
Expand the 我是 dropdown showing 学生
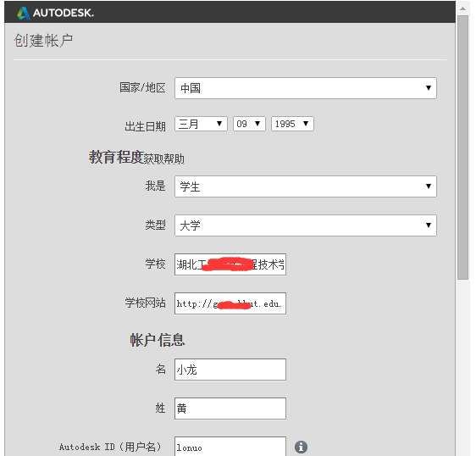306,186
